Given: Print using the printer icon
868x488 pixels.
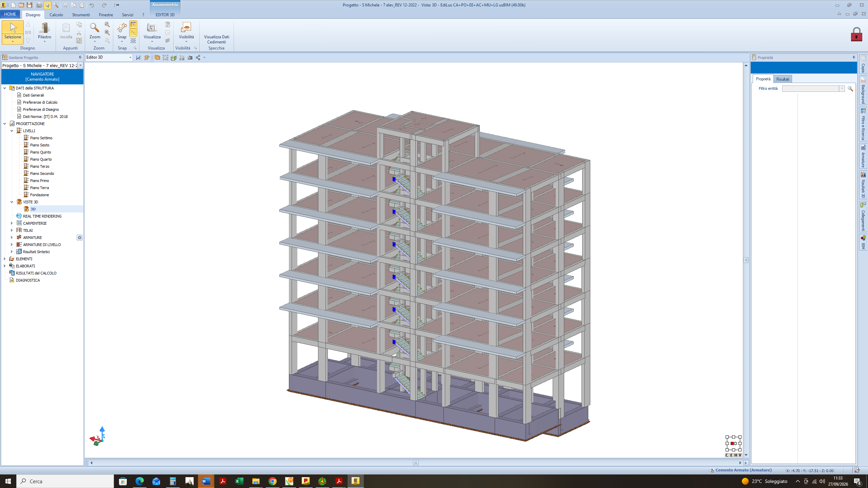Looking at the screenshot, I should point(39,5).
